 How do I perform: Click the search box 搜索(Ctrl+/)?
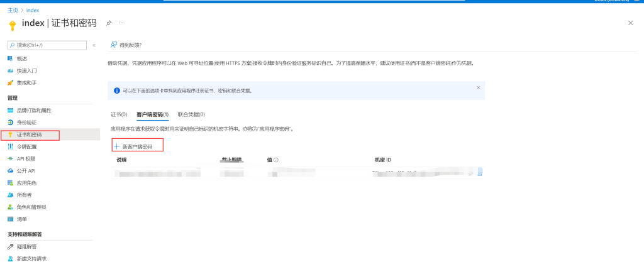[47, 45]
